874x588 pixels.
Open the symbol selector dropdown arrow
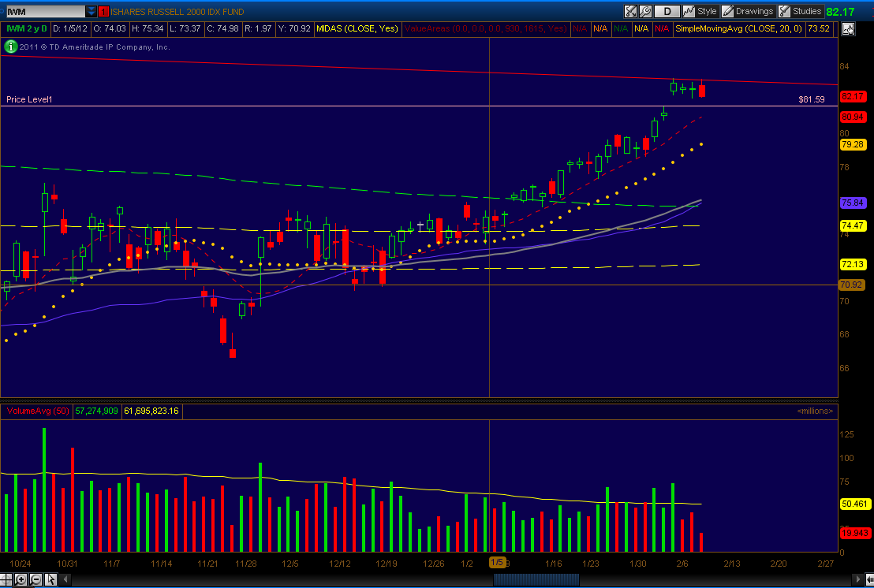[92, 11]
